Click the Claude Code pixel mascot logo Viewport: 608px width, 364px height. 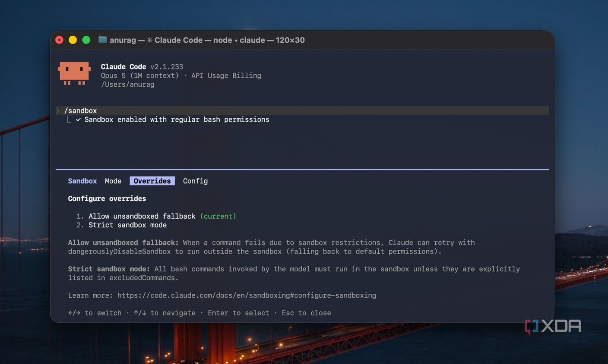click(x=74, y=73)
